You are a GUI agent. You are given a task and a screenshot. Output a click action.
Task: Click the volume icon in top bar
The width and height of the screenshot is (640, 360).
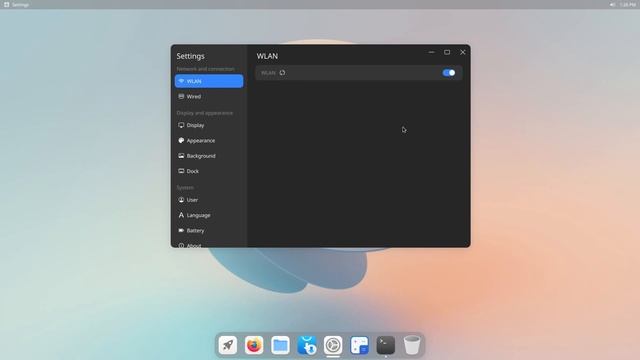coord(612,4)
